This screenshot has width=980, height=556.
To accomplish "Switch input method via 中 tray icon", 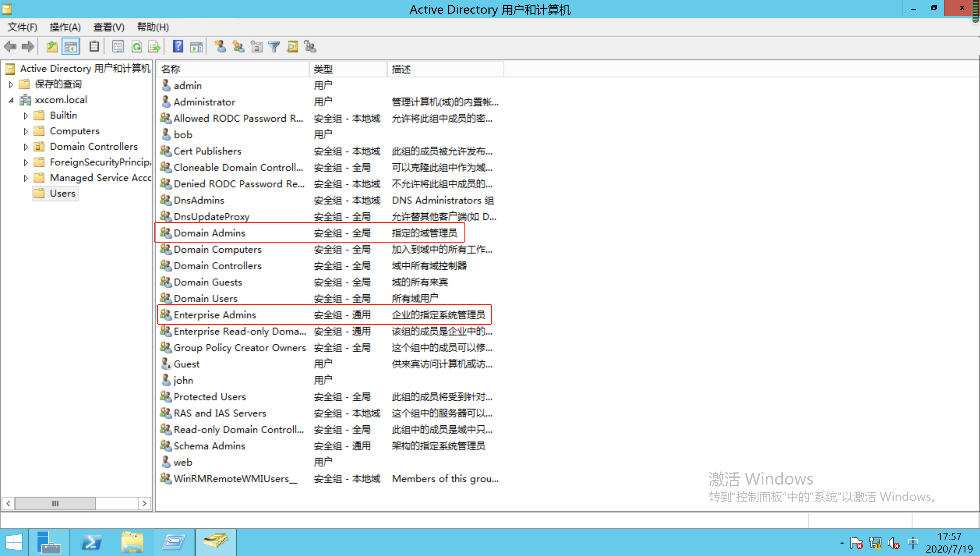I will coord(913,542).
